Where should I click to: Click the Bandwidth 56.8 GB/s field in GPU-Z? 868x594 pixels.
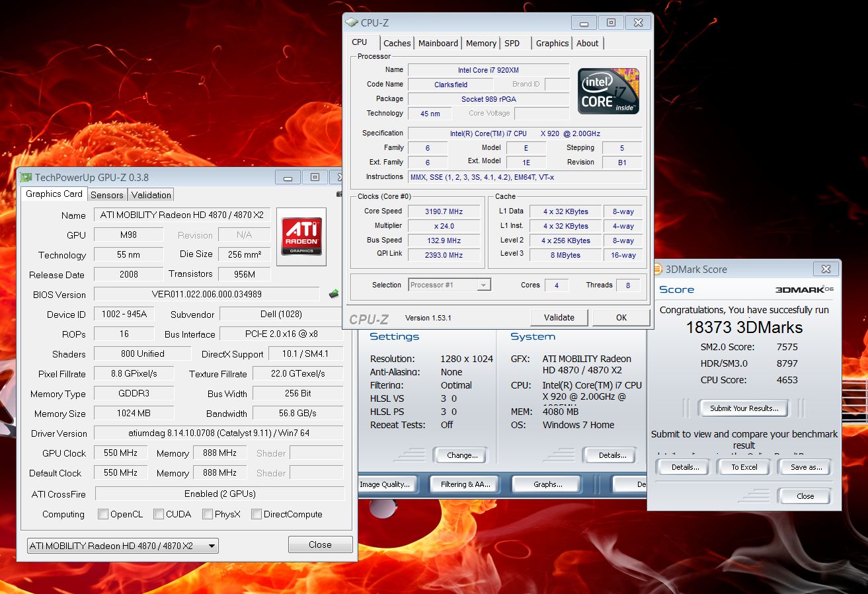(297, 413)
